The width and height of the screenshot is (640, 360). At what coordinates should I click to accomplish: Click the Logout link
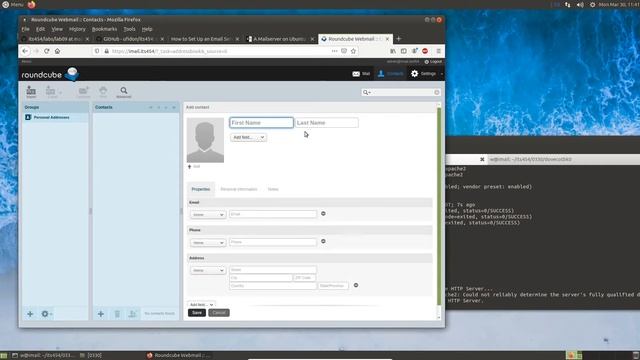[x=433, y=62]
